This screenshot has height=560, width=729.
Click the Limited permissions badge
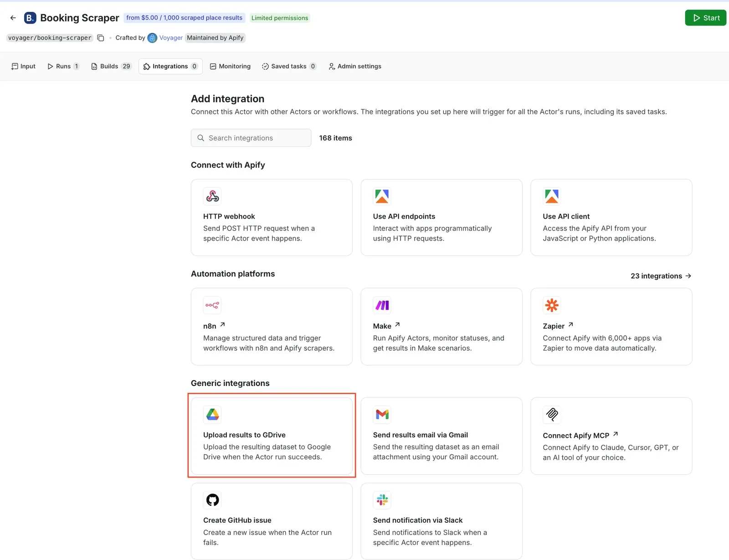pos(280,18)
